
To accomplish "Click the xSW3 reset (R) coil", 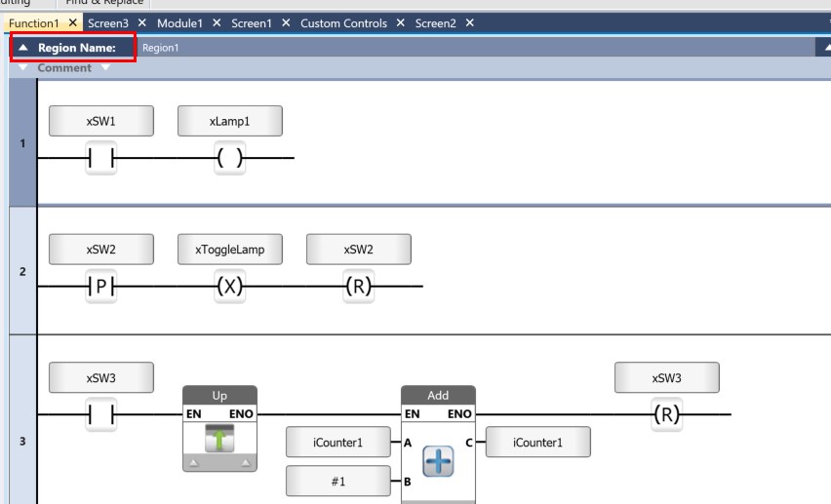I will click(x=667, y=414).
